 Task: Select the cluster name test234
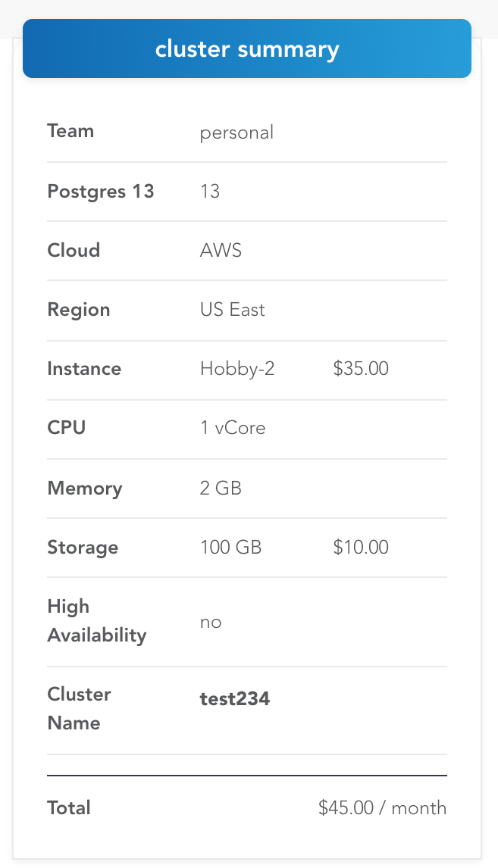click(234, 698)
